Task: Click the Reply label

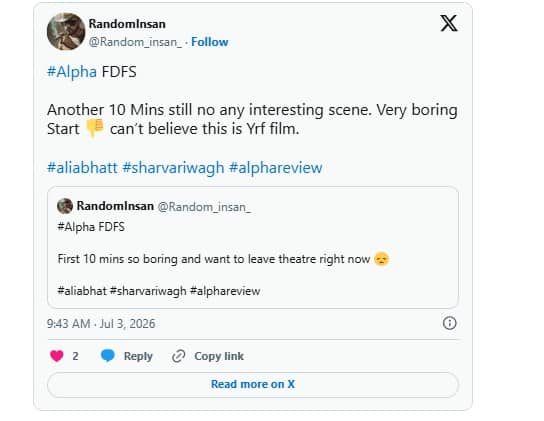Action: [138, 356]
